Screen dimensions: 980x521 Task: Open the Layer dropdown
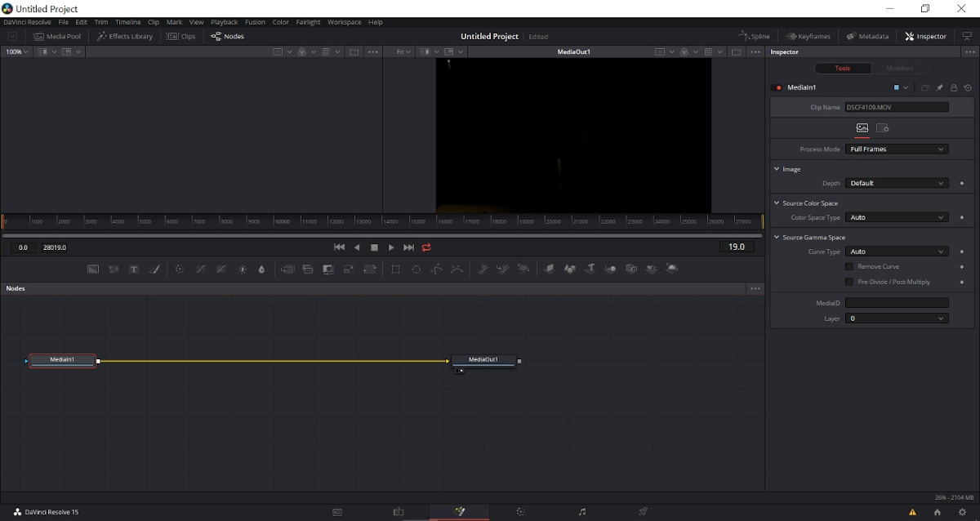point(897,318)
